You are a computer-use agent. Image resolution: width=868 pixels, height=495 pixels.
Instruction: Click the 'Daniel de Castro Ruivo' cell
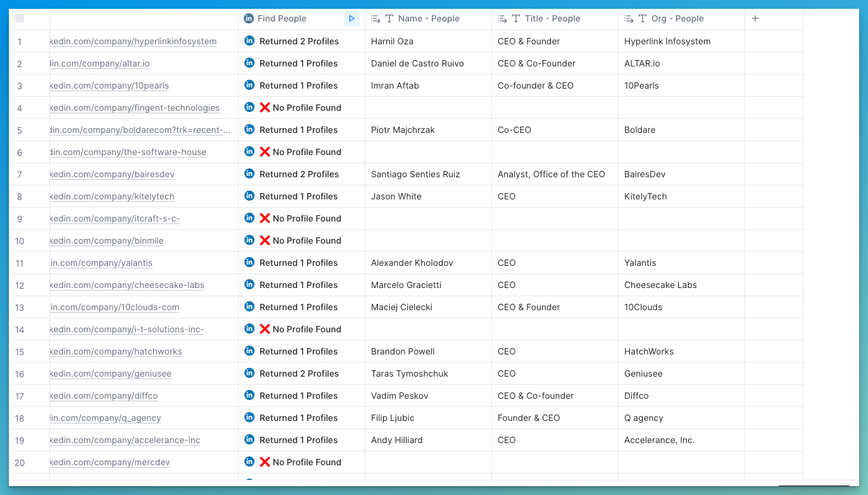coord(429,63)
